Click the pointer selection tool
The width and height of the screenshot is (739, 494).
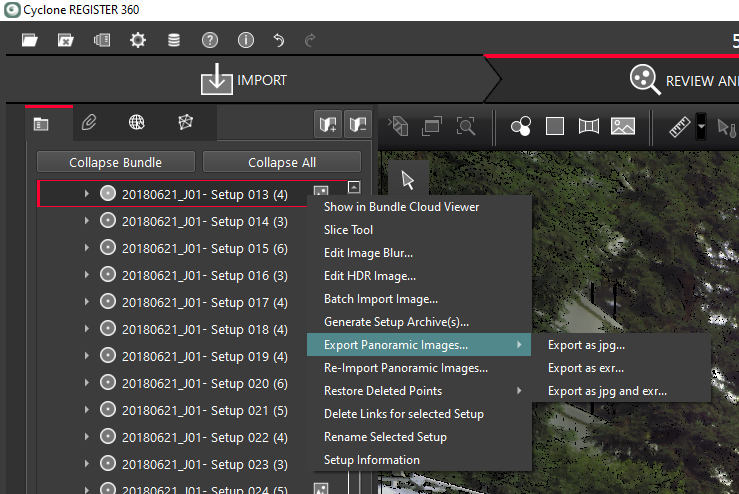407,180
